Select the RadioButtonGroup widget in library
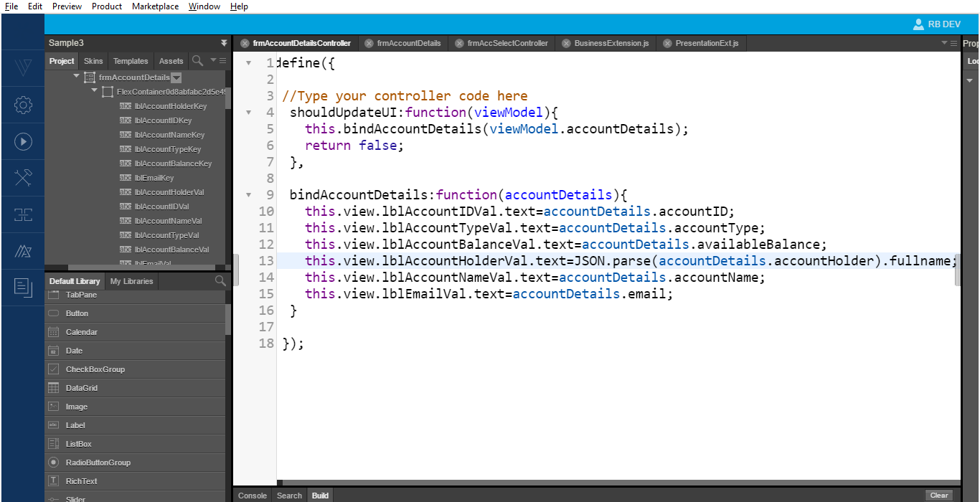 [135, 463]
